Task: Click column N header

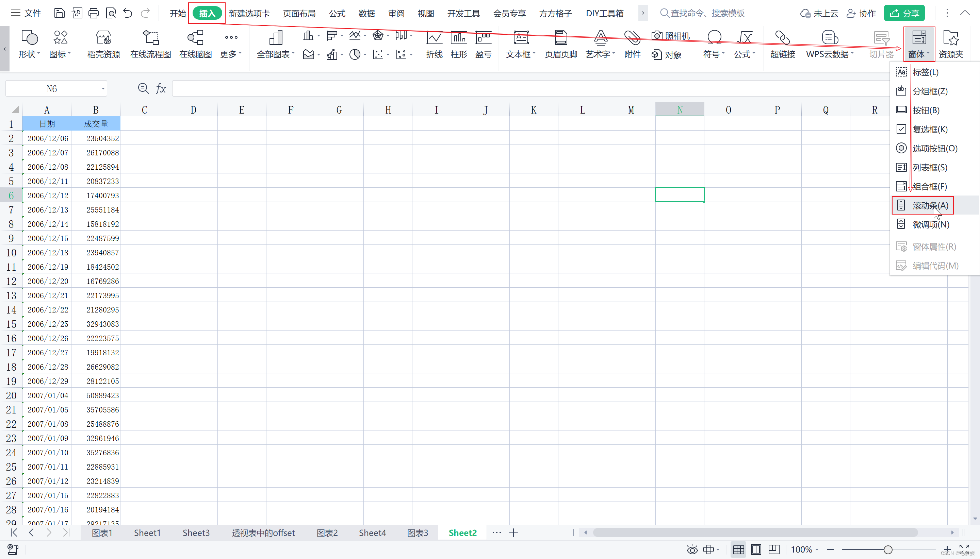Action: pyautogui.click(x=680, y=110)
